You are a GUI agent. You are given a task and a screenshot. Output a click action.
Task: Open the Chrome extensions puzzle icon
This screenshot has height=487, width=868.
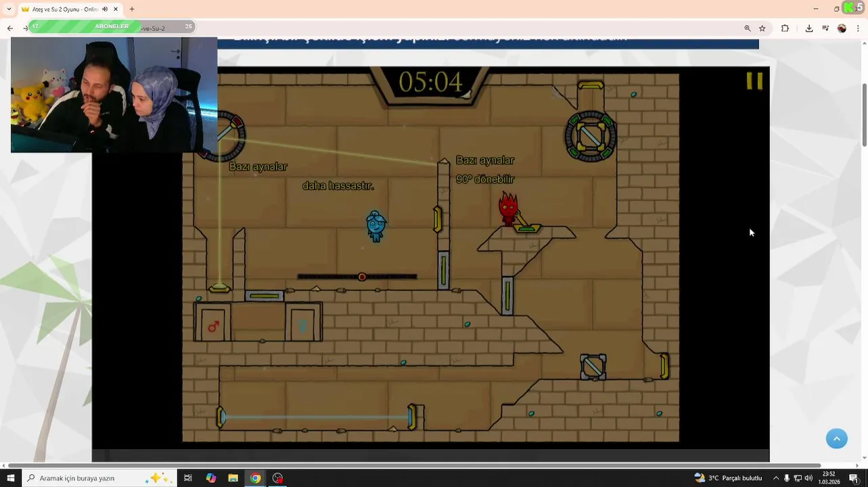(x=785, y=28)
